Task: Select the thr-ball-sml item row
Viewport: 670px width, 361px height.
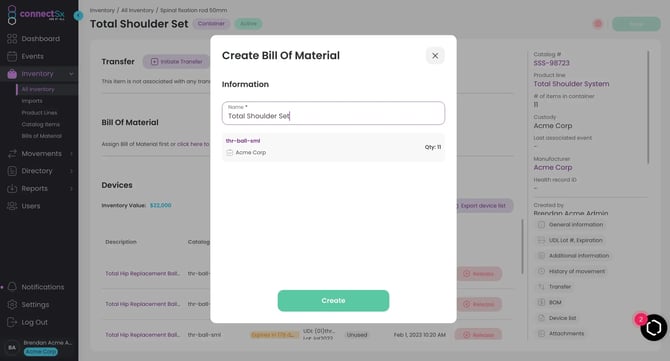Action: click(x=333, y=147)
